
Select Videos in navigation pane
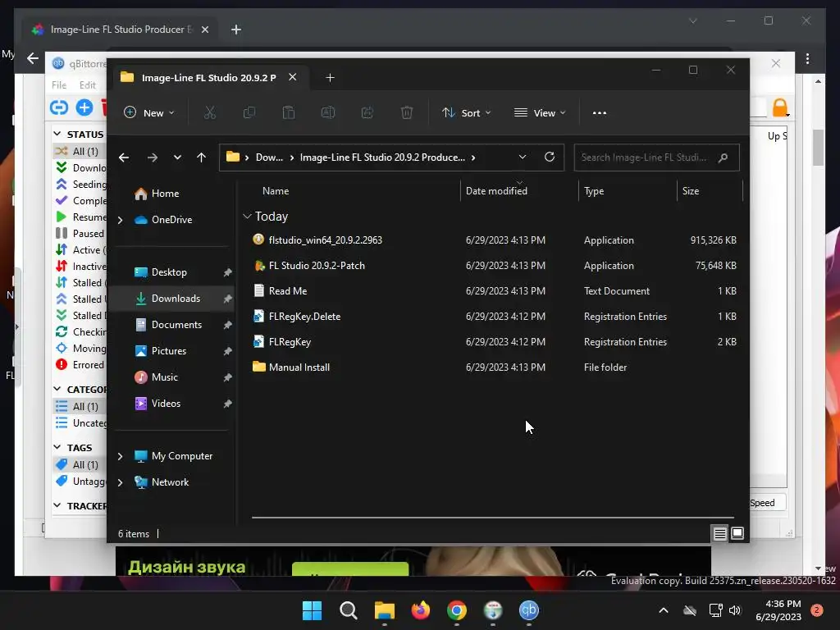[x=174, y=404]
